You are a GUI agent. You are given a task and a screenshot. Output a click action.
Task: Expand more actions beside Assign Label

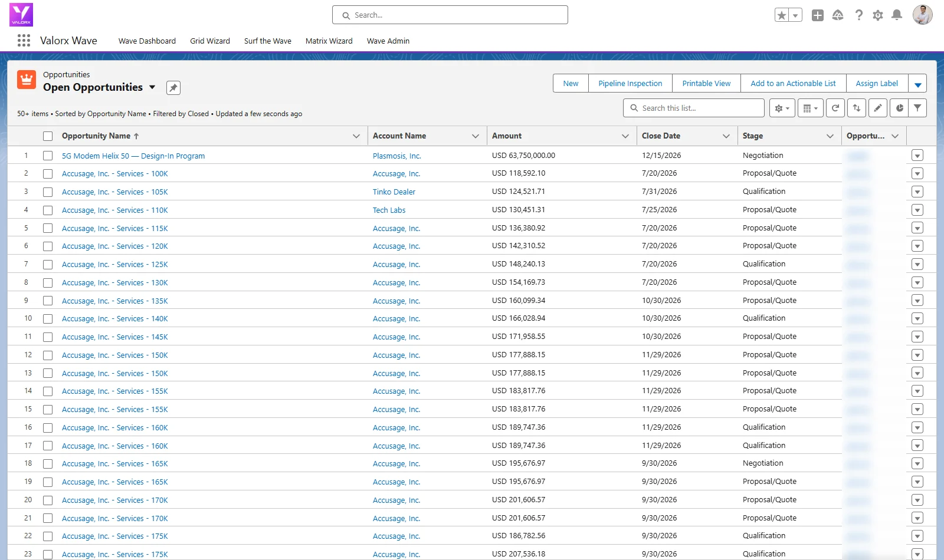click(917, 84)
